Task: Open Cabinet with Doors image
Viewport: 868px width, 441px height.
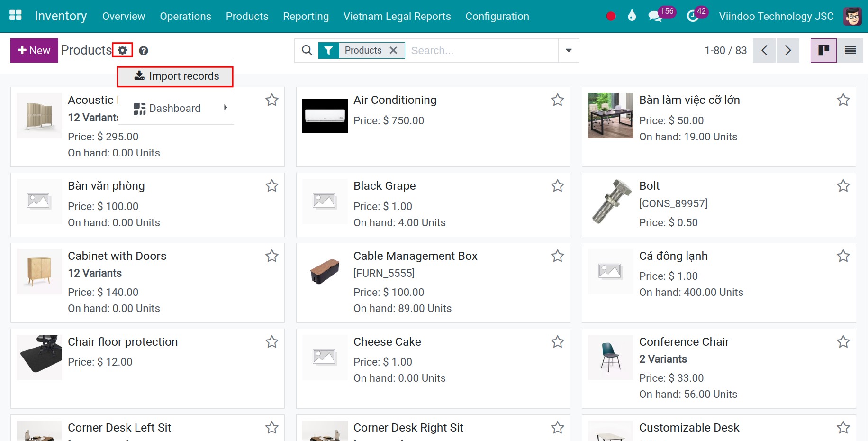Action: 39,272
